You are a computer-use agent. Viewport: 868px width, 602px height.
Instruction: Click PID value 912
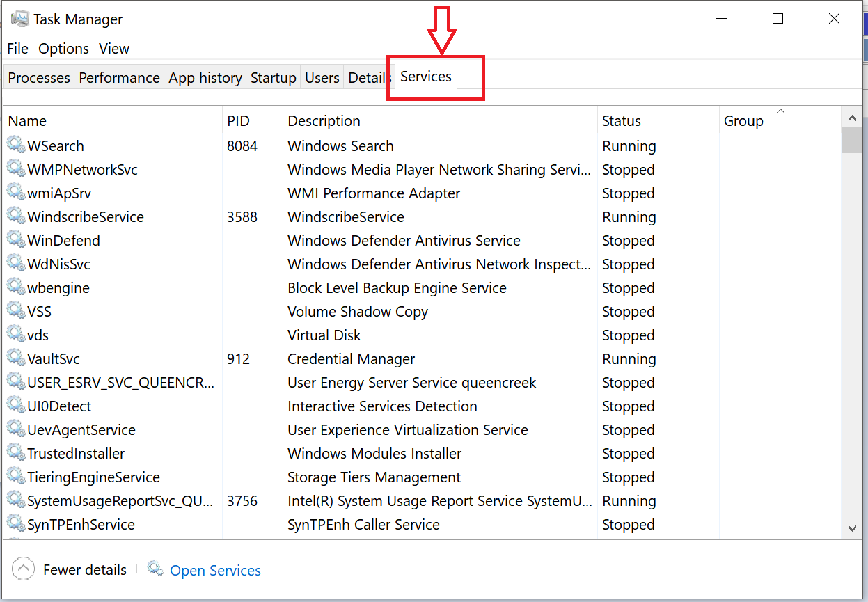coord(238,359)
